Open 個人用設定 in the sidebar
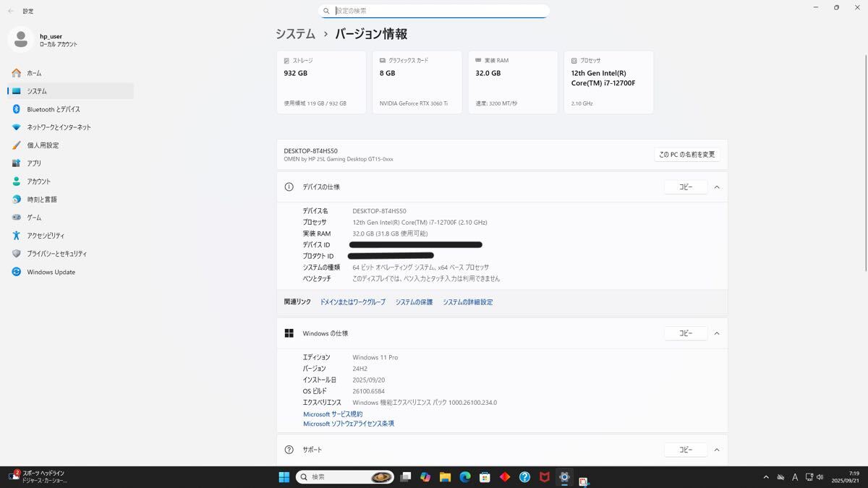The width and height of the screenshot is (868, 488). click(x=70, y=145)
